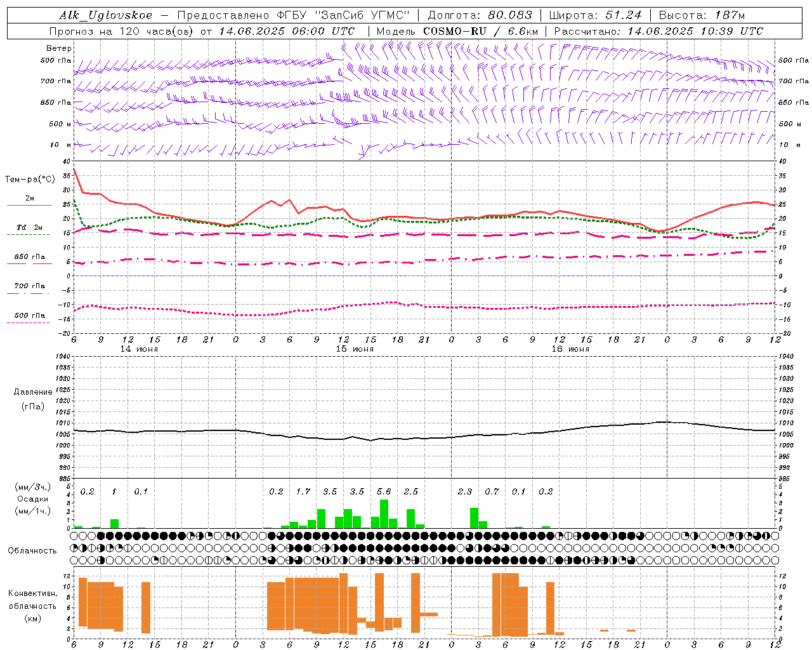Click the 'Td 2м' legend label
812x650 pixels.
[30, 227]
